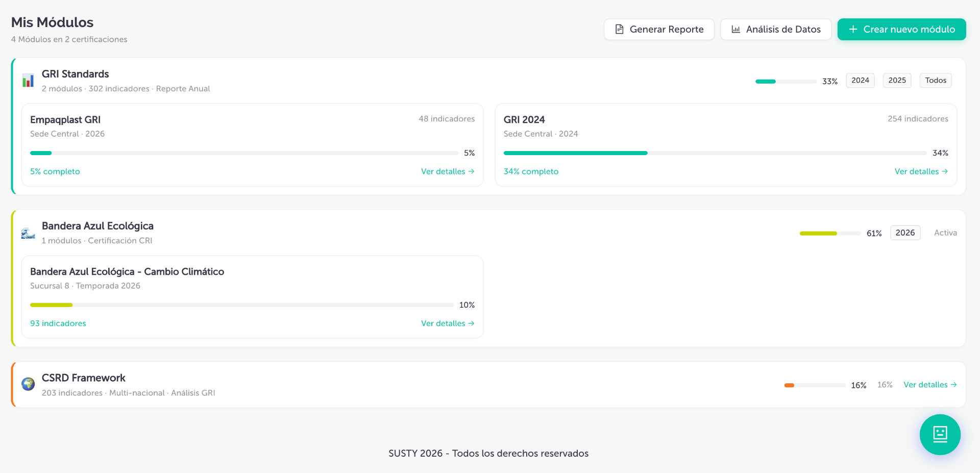Click the GRI Standards 33% progress bar
This screenshot has width=980, height=473.
click(x=786, y=82)
